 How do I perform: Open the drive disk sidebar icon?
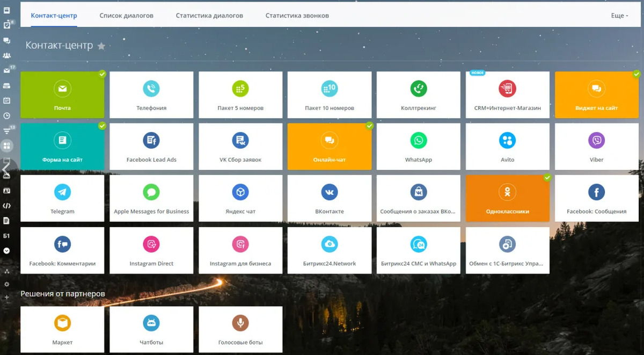(7, 85)
